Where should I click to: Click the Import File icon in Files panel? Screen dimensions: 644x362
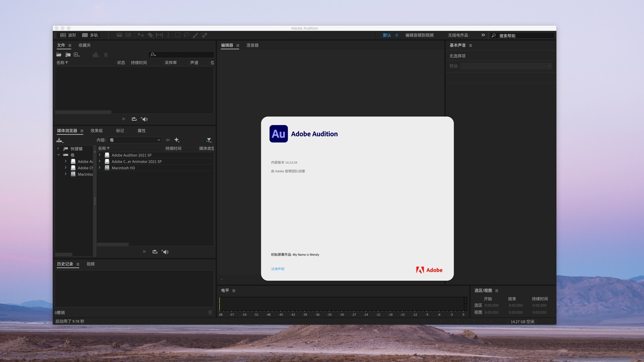point(68,55)
